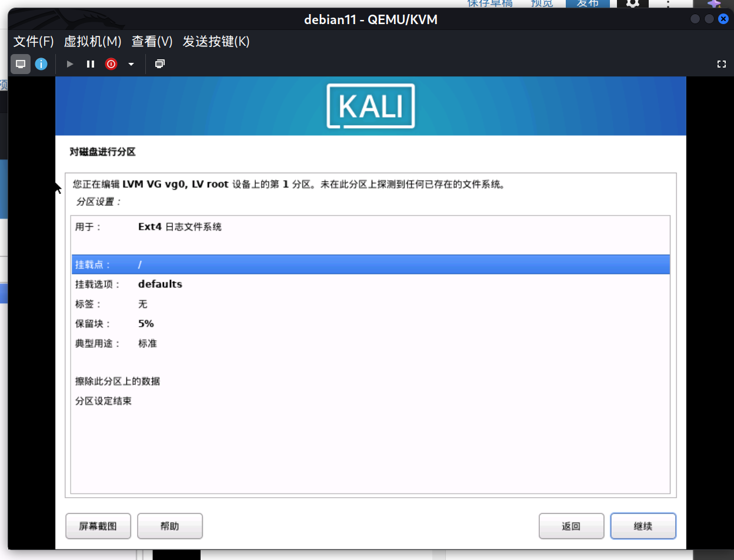734x560 pixels.
Task: Click the 继续 button
Action: click(x=643, y=526)
